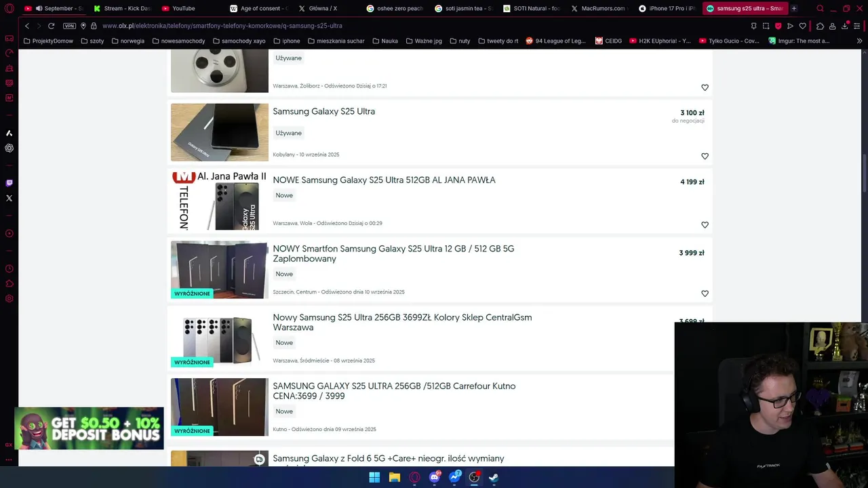The height and width of the screenshot is (488, 868).
Task: Switch to September YouTube tab
Action: point(53,8)
